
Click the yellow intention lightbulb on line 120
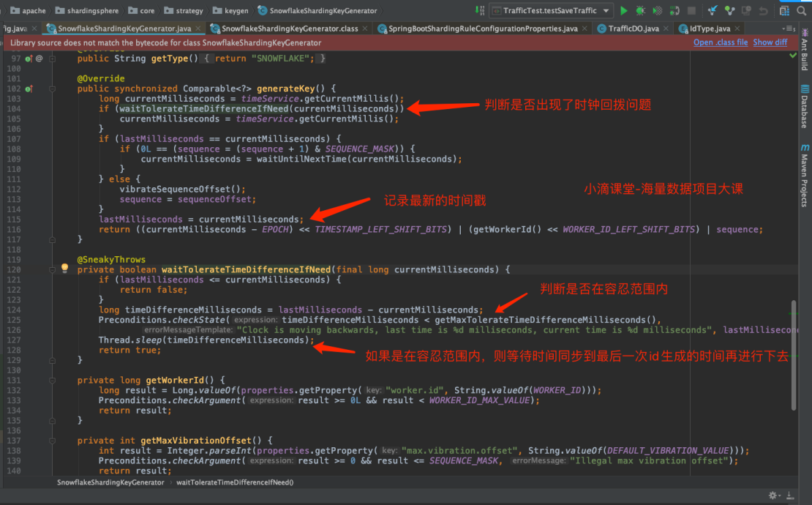point(64,269)
